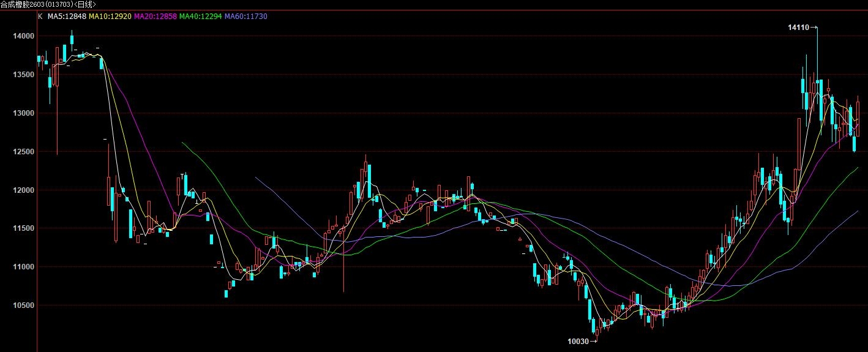The height and width of the screenshot is (352, 868).
Task: Click the 11000 price axis label
Action: click(23, 267)
